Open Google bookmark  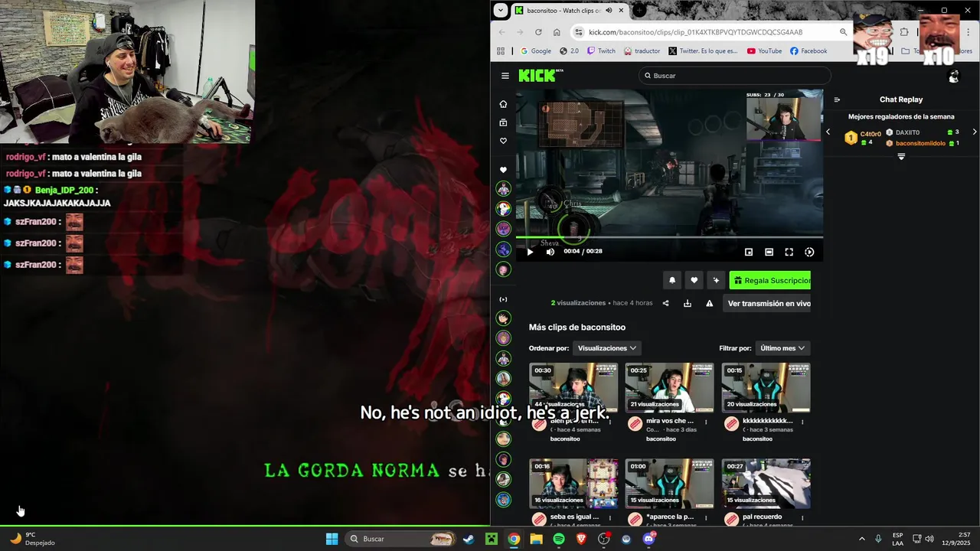[536, 51]
